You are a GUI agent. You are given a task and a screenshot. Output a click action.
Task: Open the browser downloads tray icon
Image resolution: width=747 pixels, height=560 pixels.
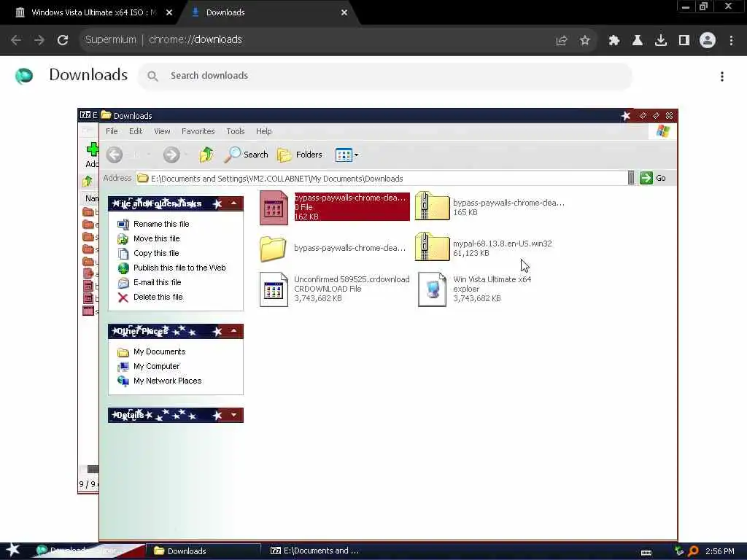coord(661,41)
